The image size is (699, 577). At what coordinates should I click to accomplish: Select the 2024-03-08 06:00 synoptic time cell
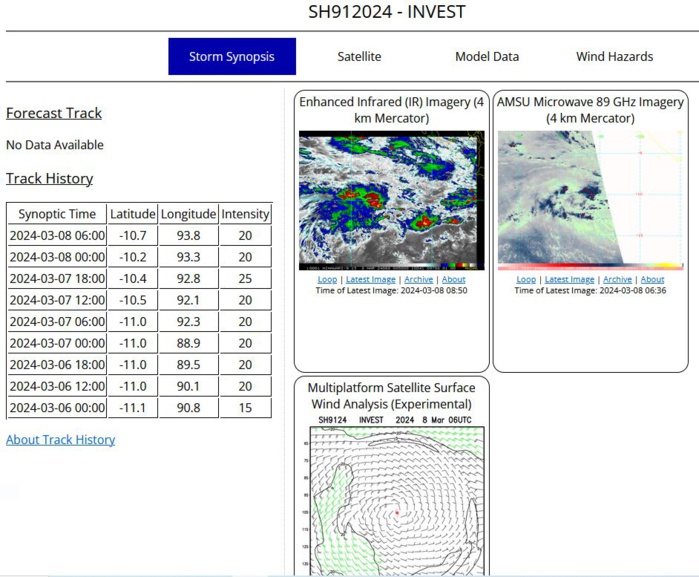point(57,235)
